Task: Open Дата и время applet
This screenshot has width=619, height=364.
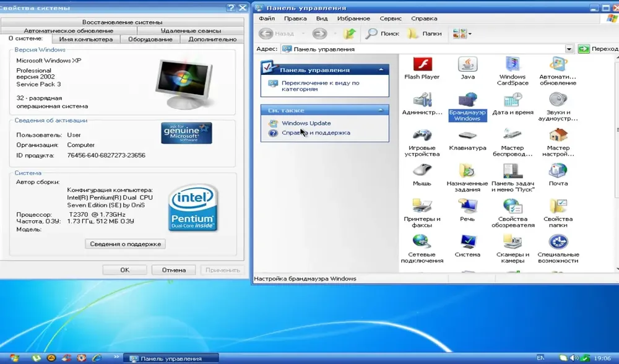Action: (x=513, y=104)
